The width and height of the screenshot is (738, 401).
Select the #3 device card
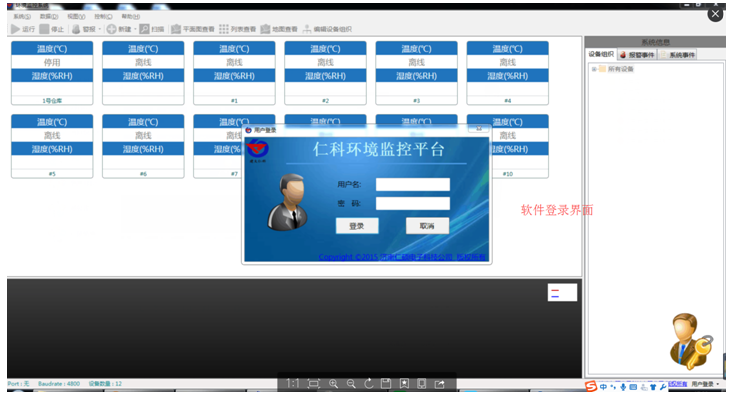tap(417, 73)
